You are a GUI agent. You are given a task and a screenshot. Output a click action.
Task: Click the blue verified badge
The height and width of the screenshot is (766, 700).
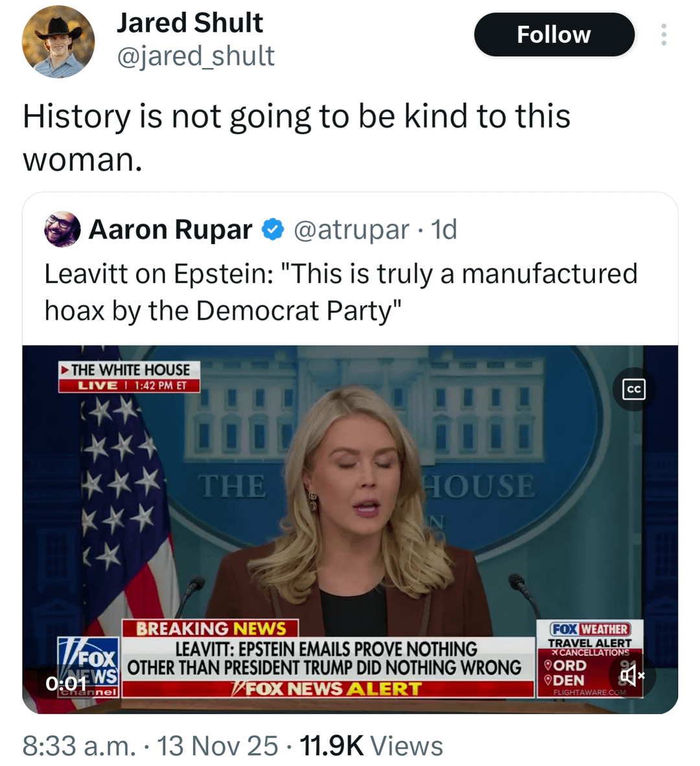click(273, 229)
